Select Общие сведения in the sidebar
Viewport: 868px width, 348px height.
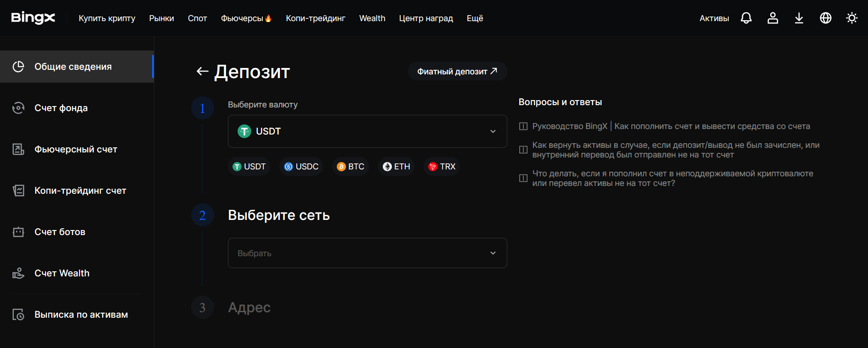pyautogui.click(x=77, y=67)
